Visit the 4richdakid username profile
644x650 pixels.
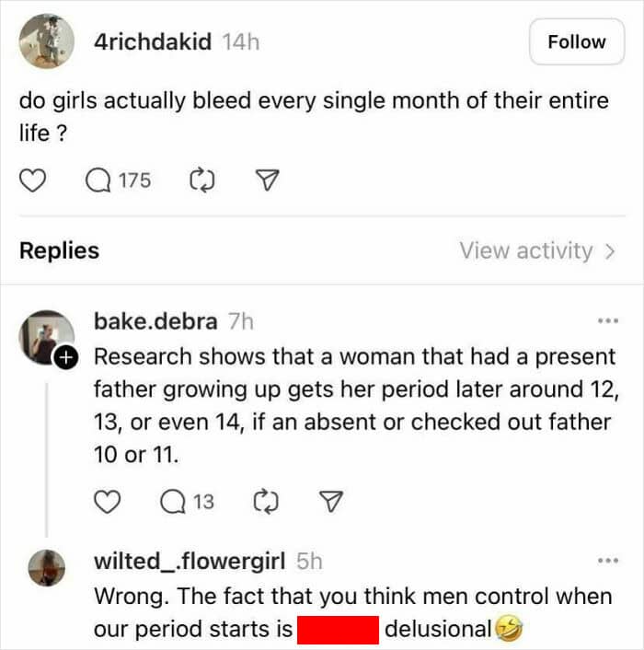[x=153, y=41]
